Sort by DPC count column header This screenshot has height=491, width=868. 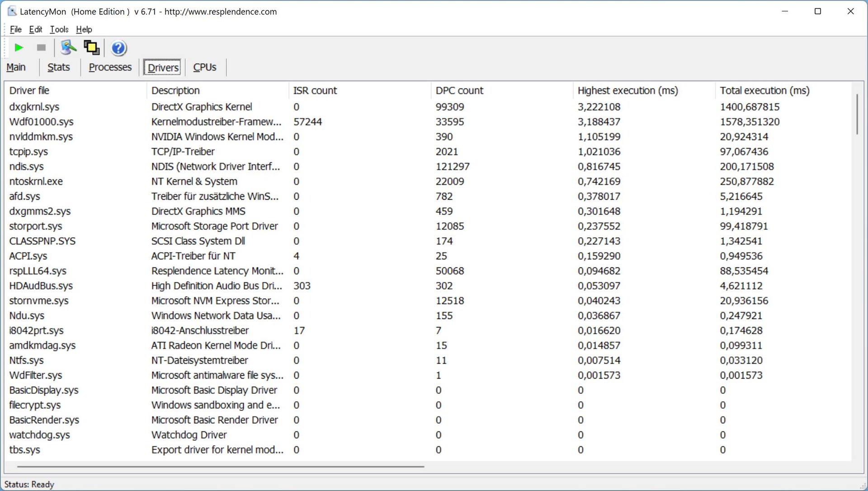point(459,90)
